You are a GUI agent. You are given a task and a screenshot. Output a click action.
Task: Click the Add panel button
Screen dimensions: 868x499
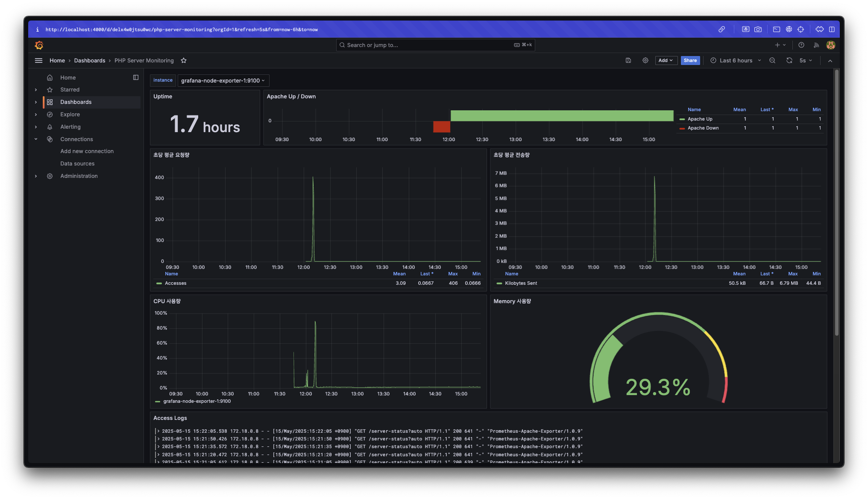[666, 60]
